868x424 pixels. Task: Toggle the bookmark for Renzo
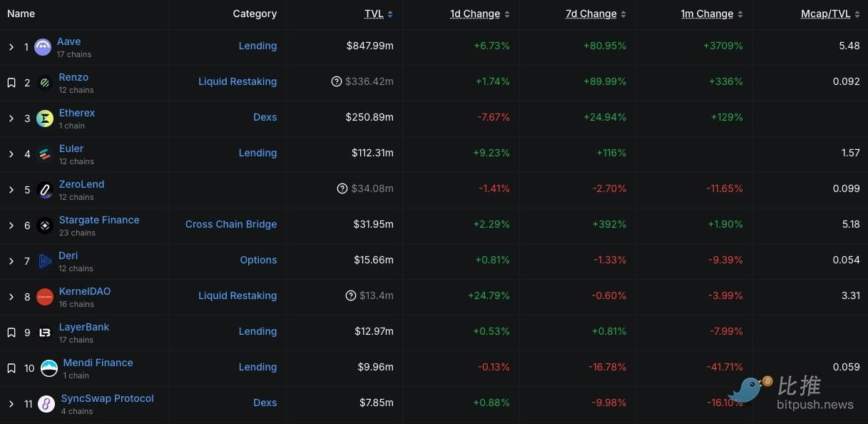(11, 83)
